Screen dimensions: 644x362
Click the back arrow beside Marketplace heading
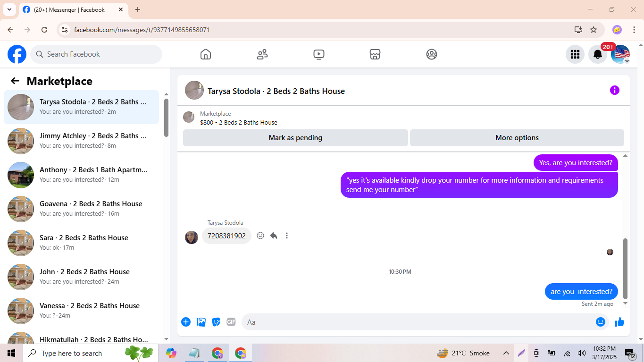[15, 81]
